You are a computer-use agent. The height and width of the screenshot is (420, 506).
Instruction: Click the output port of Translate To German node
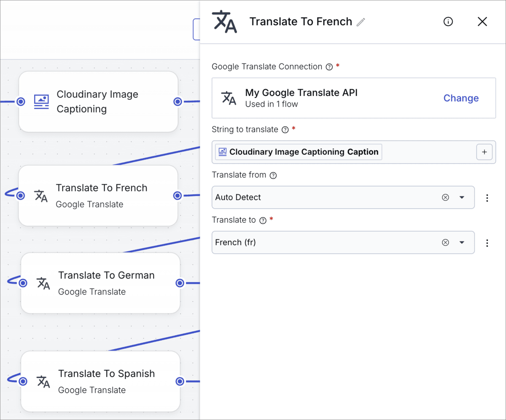(x=180, y=283)
